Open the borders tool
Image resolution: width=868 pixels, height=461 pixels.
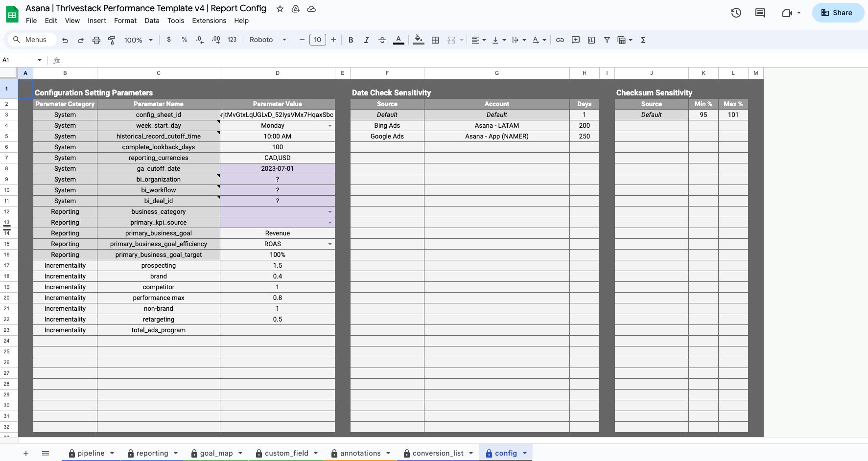tap(435, 40)
